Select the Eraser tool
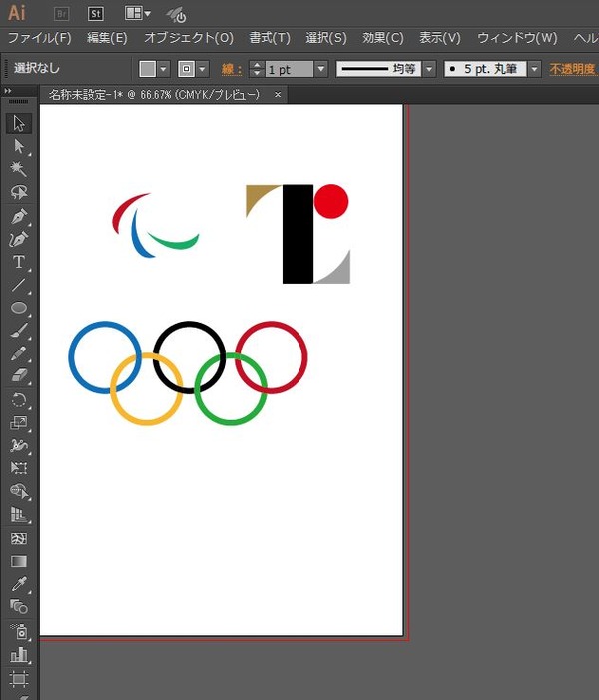This screenshot has width=599, height=700. click(x=19, y=375)
